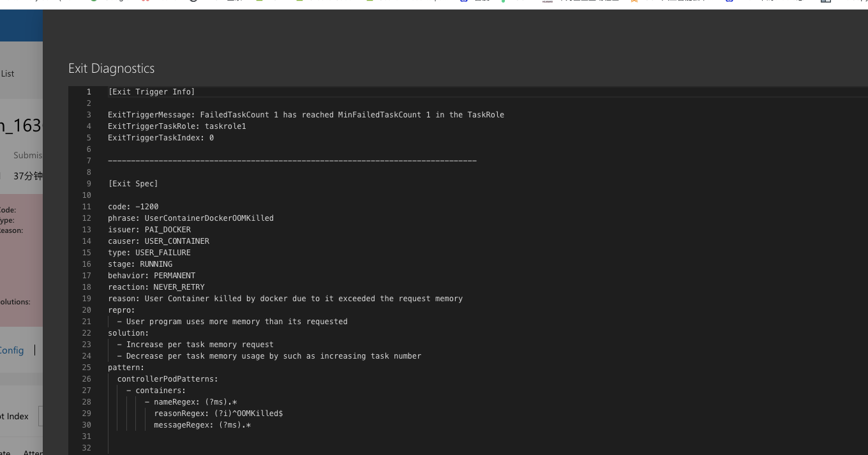Click the "type: USER_FAILURE" line
Viewport: 868px width, 455px height.
click(x=149, y=253)
